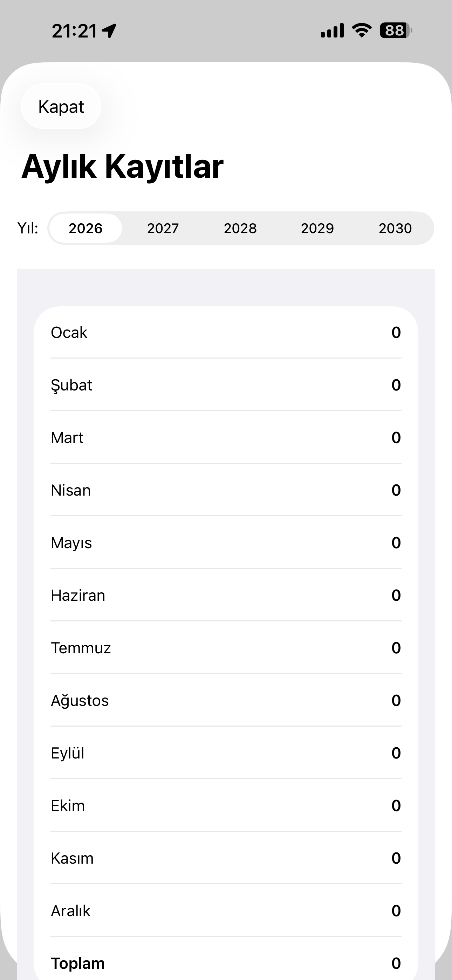Image resolution: width=452 pixels, height=980 pixels.
Task: Choose the Temmuz row
Action: click(x=226, y=648)
